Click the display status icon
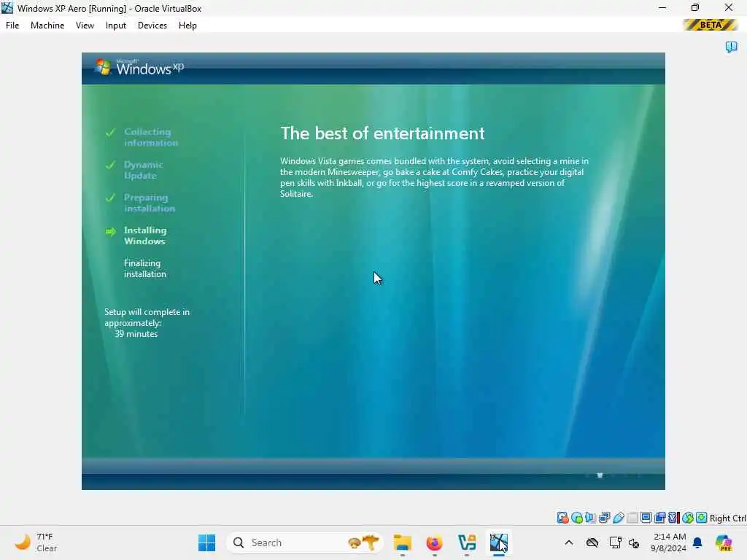The height and width of the screenshot is (560, 747). tap(646, 518)
